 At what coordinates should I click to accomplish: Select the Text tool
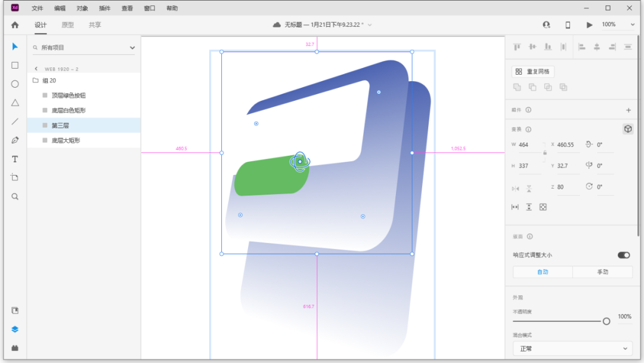15,159
